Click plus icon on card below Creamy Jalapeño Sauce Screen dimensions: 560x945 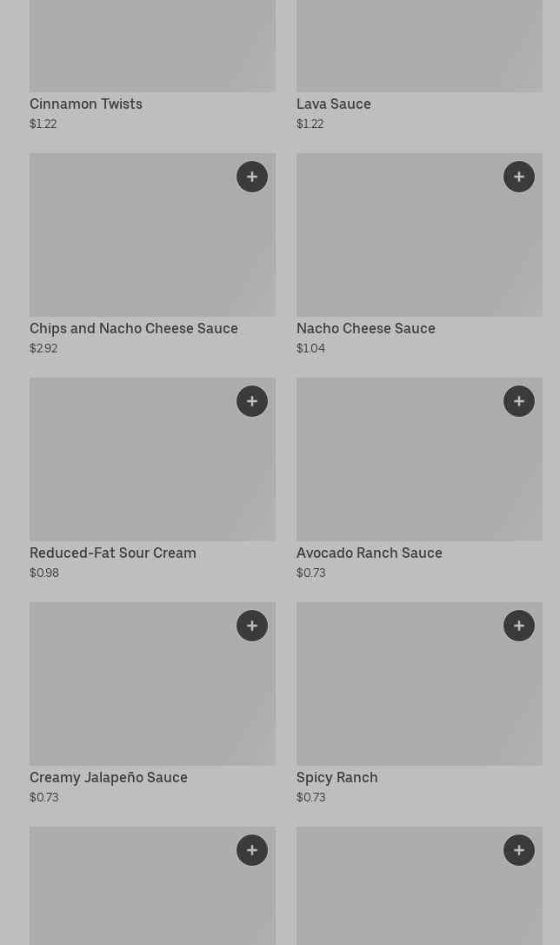252,850
